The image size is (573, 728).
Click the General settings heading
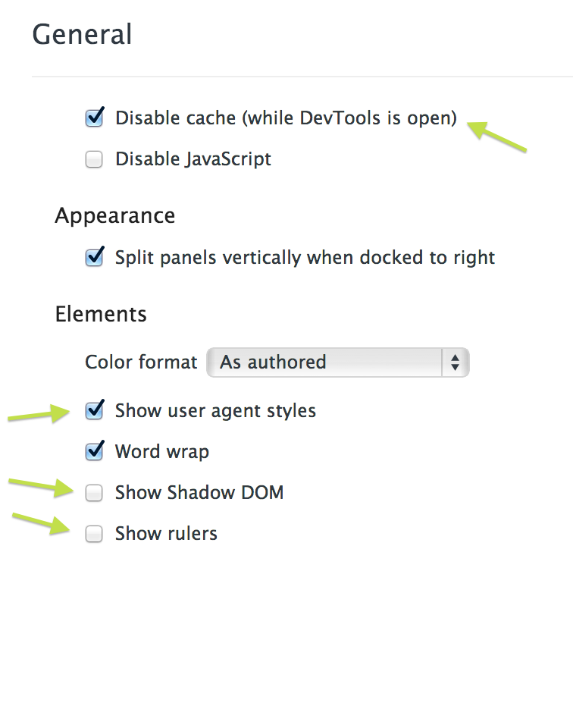(x=83, y=34)
